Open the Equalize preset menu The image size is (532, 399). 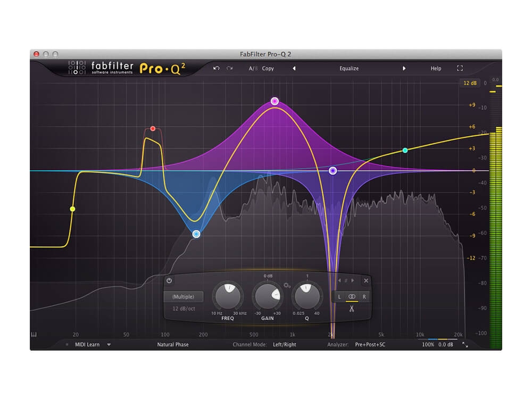click(349, 68)
